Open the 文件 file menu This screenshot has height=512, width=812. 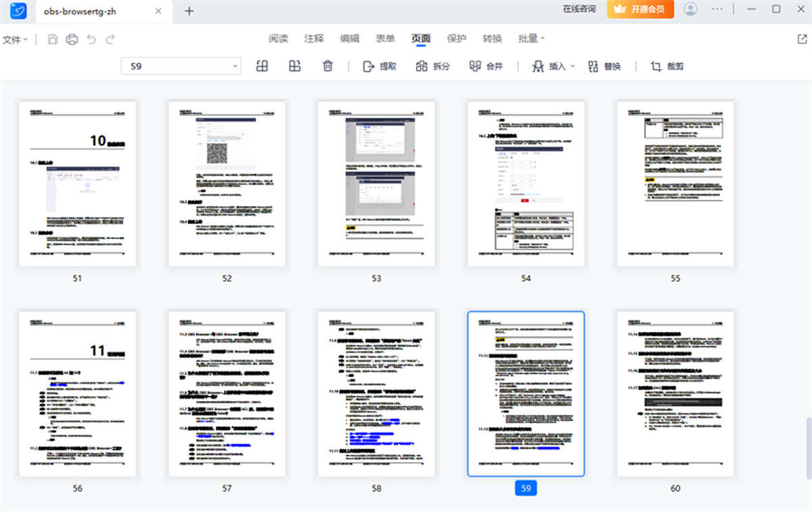15,39
